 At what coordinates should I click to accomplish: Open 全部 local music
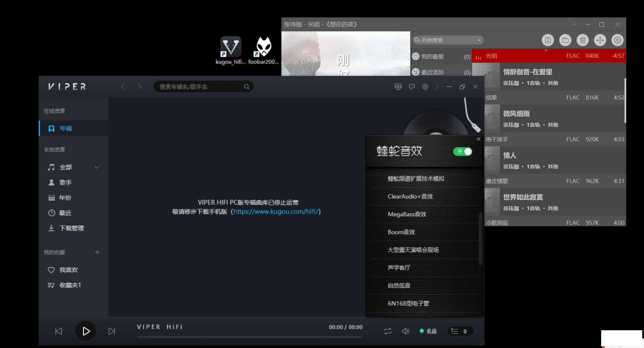(x=65, y=167)
